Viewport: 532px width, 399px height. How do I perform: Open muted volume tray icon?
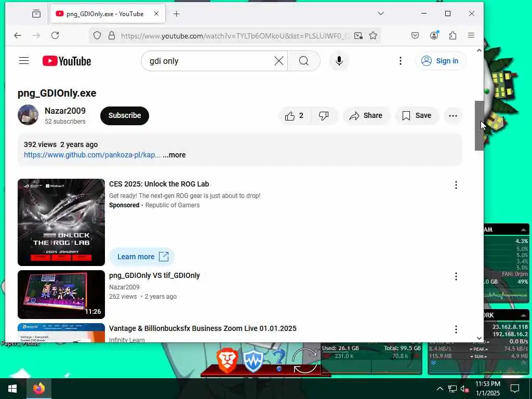click(x=464, y=389)
